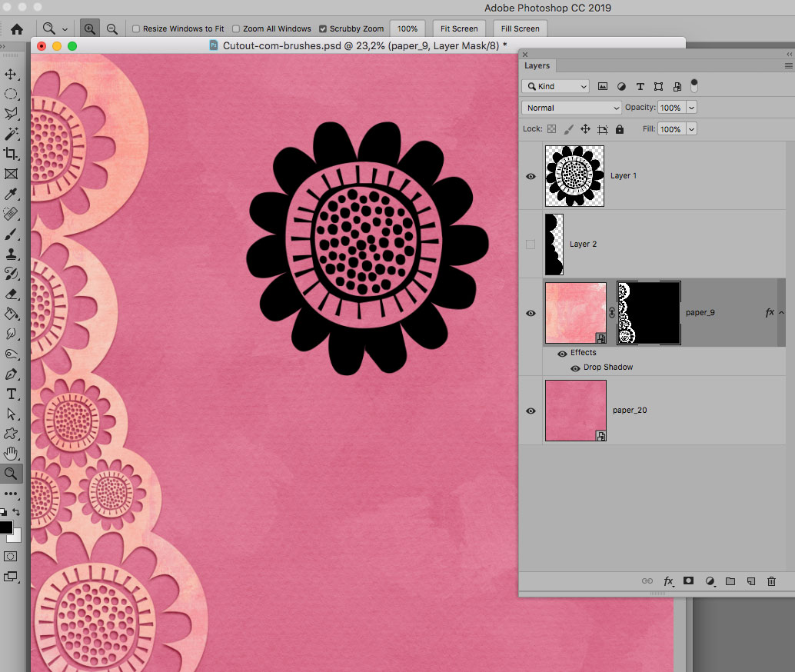This screenshot has width=795, height=672.
Task: Create a new group folder
Action: point(730,581)
